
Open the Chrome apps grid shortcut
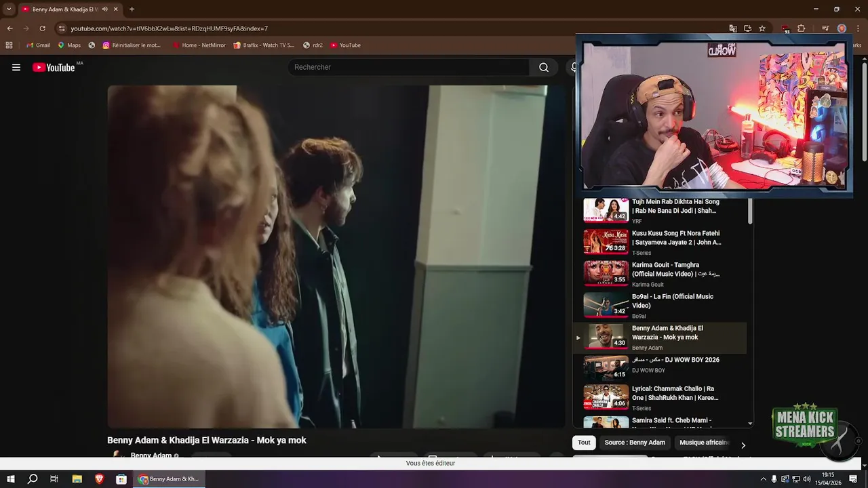(9, 45)
